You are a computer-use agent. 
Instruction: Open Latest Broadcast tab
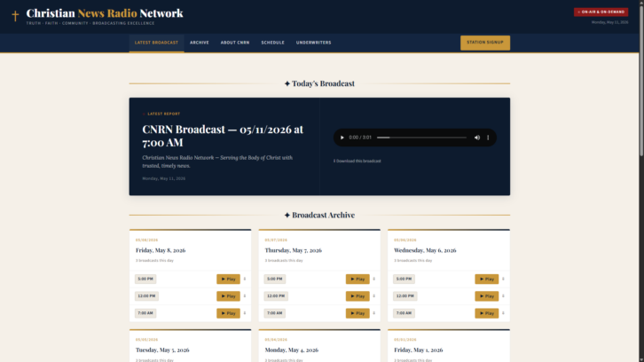pyautogui.click(x=156, y=43)
